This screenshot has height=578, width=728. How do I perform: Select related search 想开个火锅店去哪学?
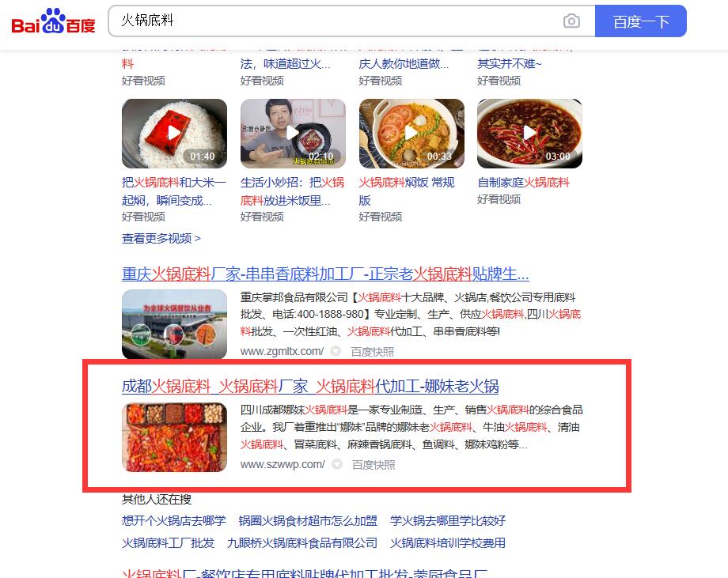pyautogui.click(x=173, y=520)
